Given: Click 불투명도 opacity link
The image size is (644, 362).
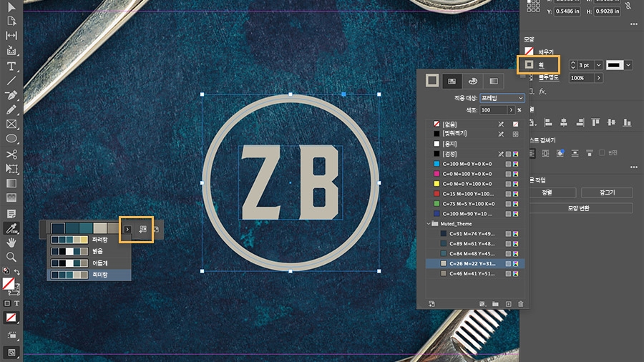Looking at the screenshot, I should click(x=548, y=77).
